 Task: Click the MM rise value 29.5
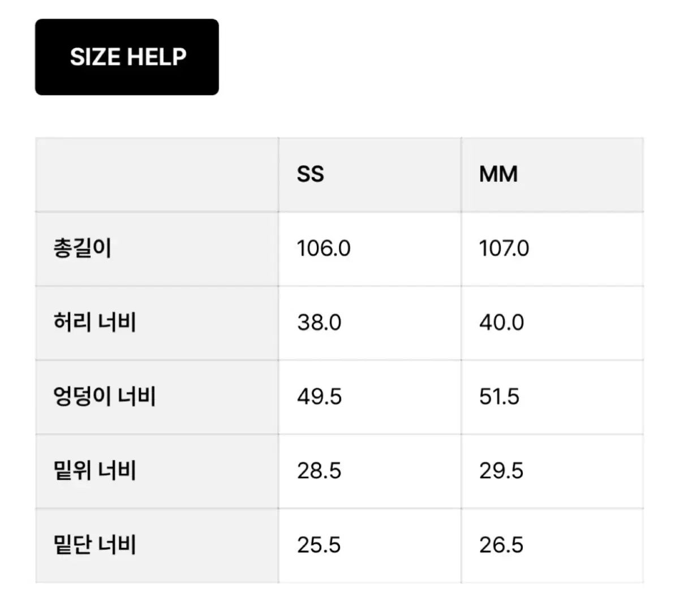click(x=501, y=471)
